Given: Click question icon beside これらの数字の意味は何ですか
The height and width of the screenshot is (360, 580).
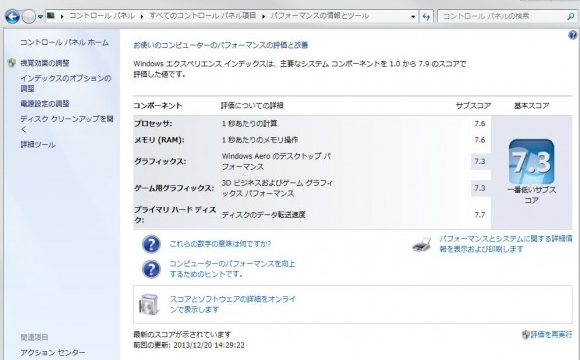Looking at the screenshot, I should (151, 244).
